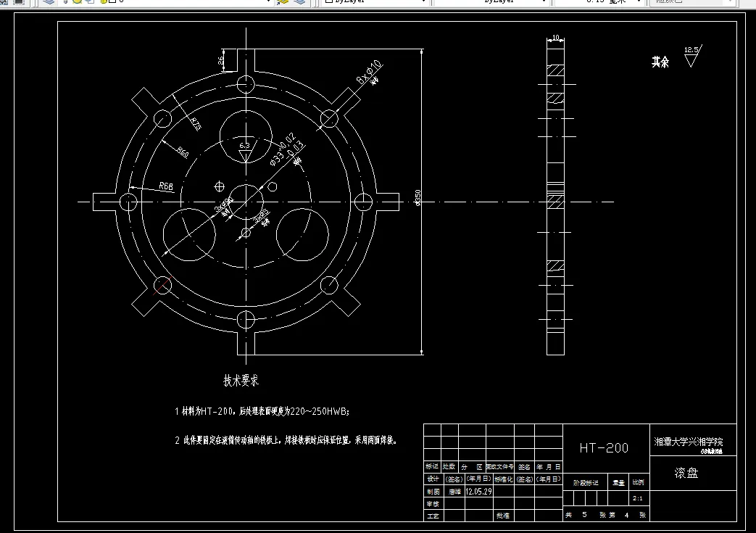Select the 12.5 surface roughness symbol
This screenshot has width=756, height=533.
693,56
